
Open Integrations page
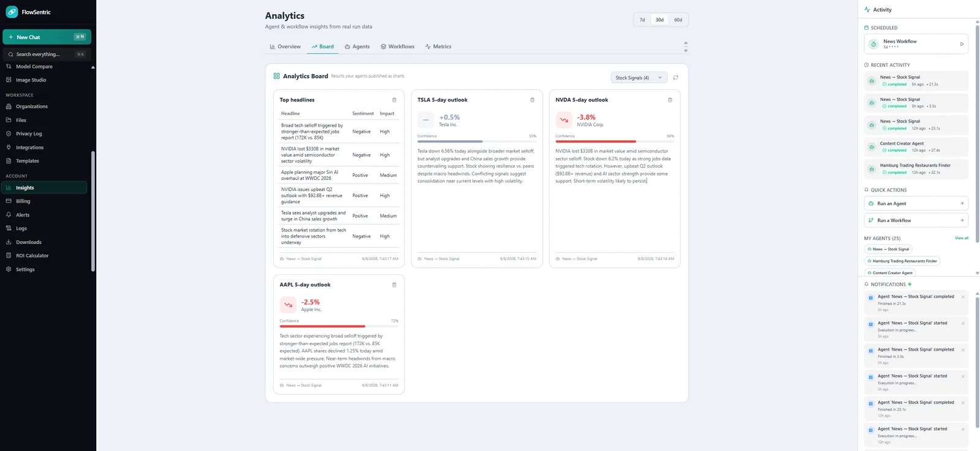(29, 147)
